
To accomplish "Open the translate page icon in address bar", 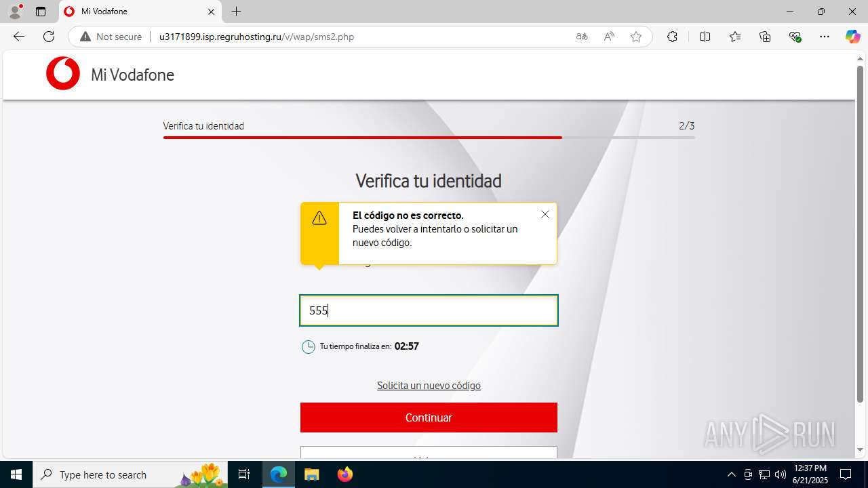I will [x=582, y=37].
